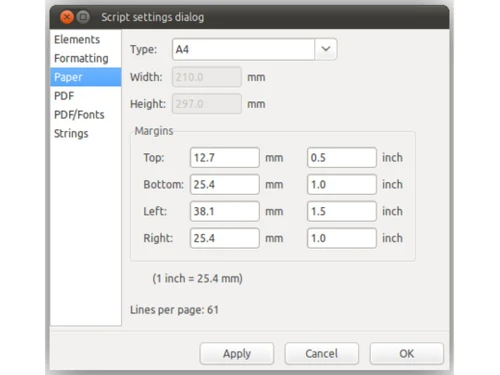Screen dimensions: 500x375
Task: Click the 'Width:' label
Action: pos(146,77)
